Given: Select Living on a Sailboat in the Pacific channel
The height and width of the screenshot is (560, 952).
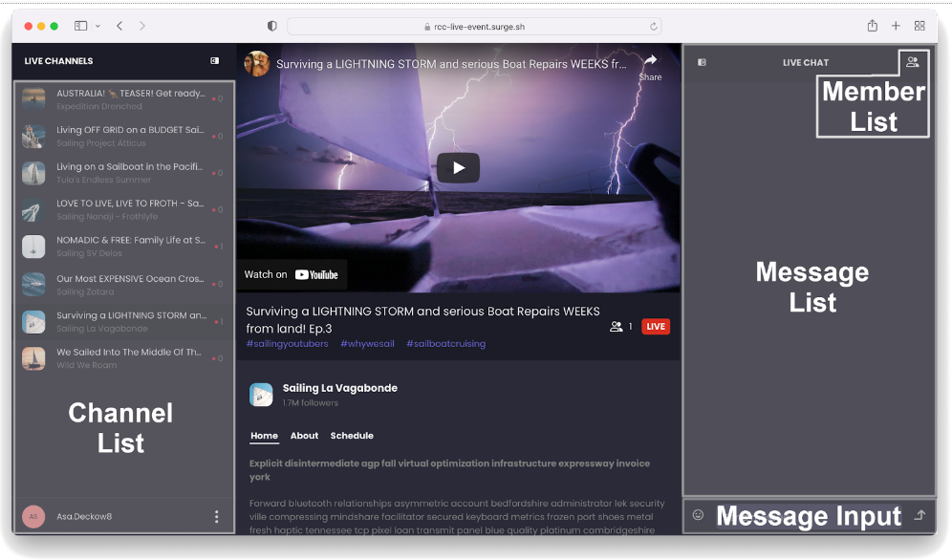Looking at the screenshot, I should point(124,173).
